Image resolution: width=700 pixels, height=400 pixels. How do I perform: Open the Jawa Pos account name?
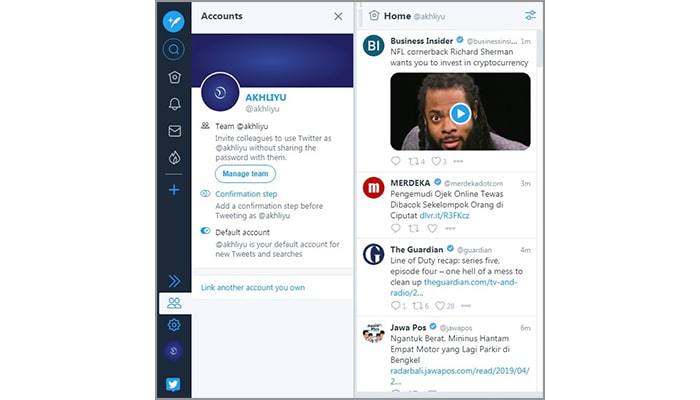pyautogui.click(x=408, y=328)
